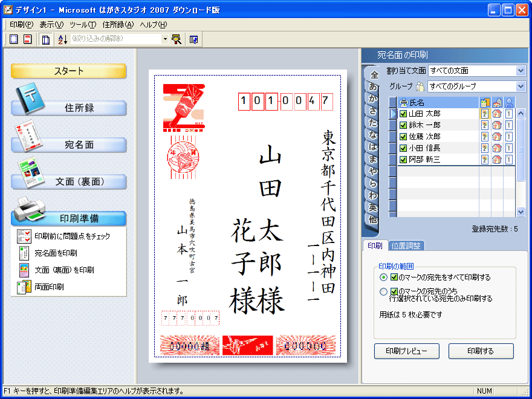Screen dimensions: 532x399
Task: Click the sender name 山本 一郎 on postcard
Action: coord(182,267)
